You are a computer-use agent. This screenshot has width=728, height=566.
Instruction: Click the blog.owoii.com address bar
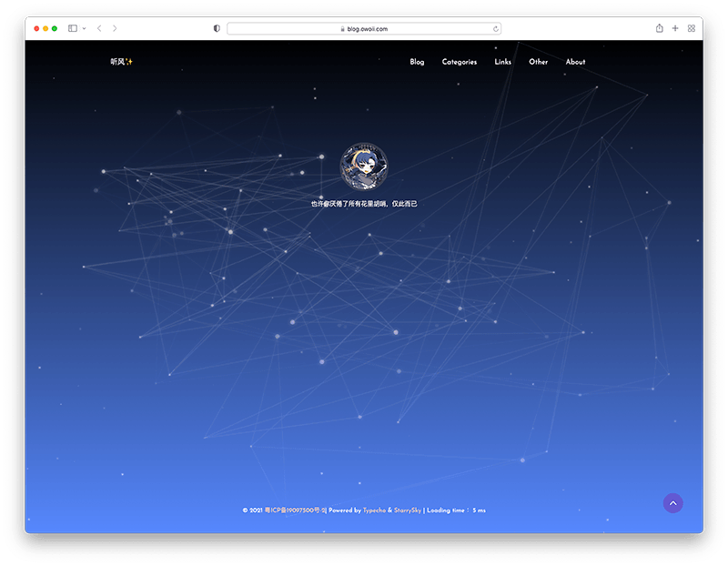[364, 28]
